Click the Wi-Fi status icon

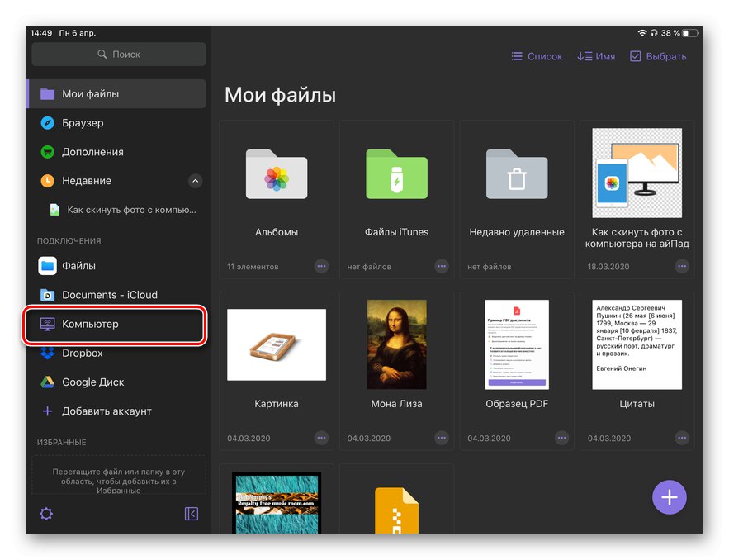pyautogui.click(x=642, y=33)
